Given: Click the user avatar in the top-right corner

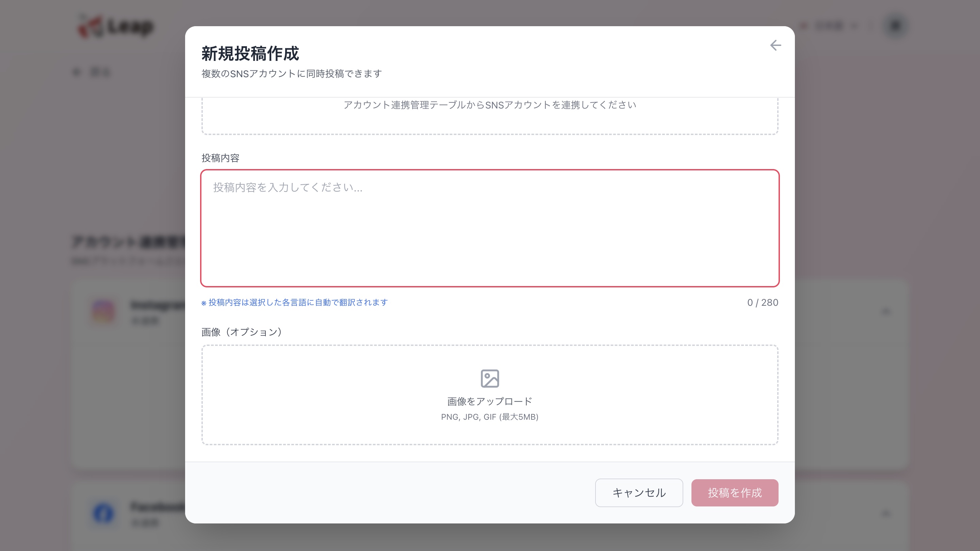Looking at the screenshot, I should [x=896, y=26].
